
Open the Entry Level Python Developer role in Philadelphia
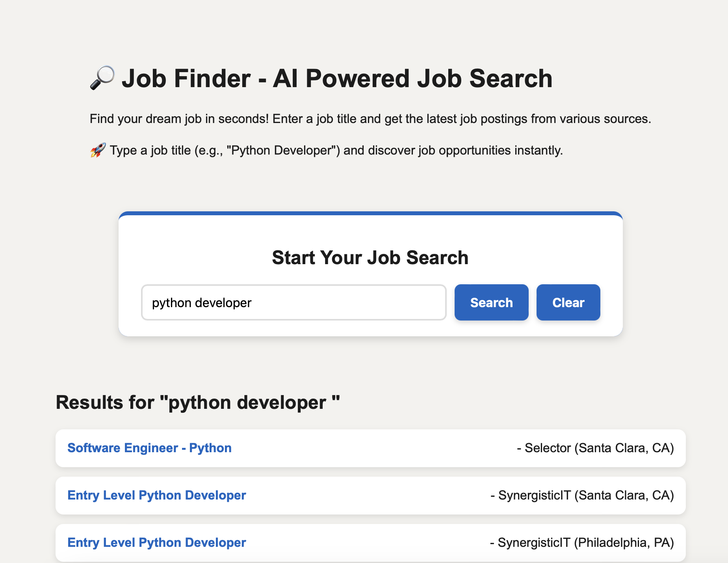pos(156,542)
